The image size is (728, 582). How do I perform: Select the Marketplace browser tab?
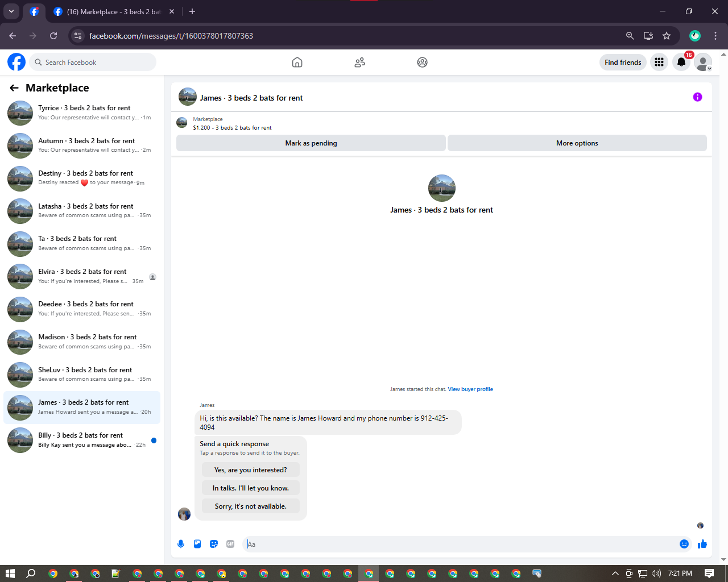click(114, 11)
